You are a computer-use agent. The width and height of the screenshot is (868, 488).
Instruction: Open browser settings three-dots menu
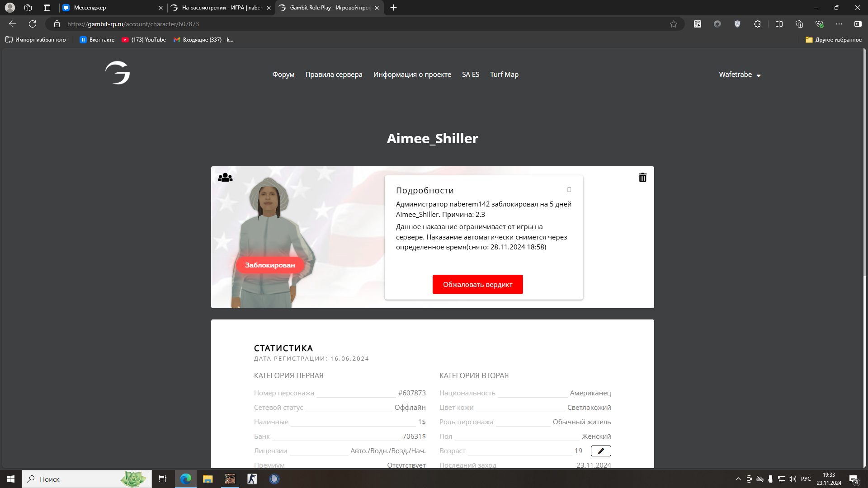click(x=839, y=24)
